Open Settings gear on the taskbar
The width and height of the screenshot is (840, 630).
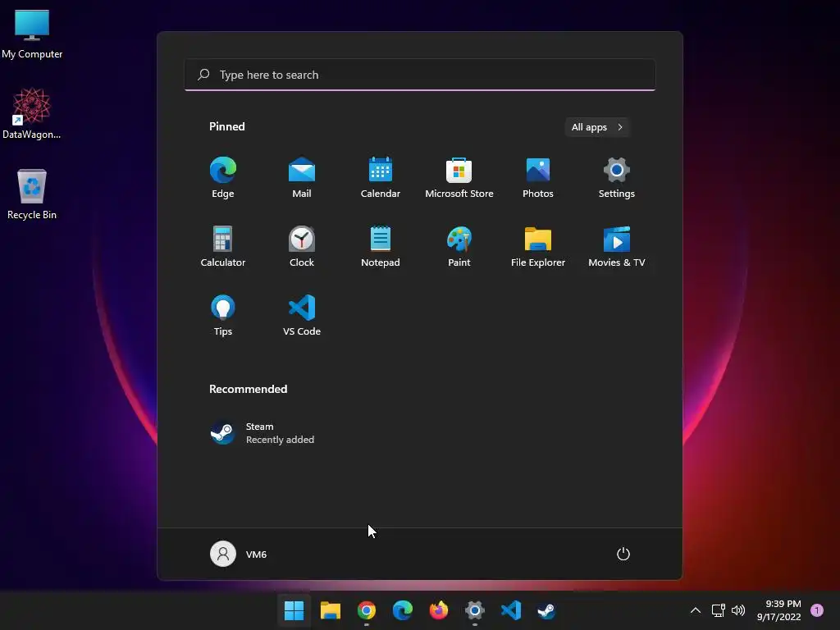click(x=475, y=610)
